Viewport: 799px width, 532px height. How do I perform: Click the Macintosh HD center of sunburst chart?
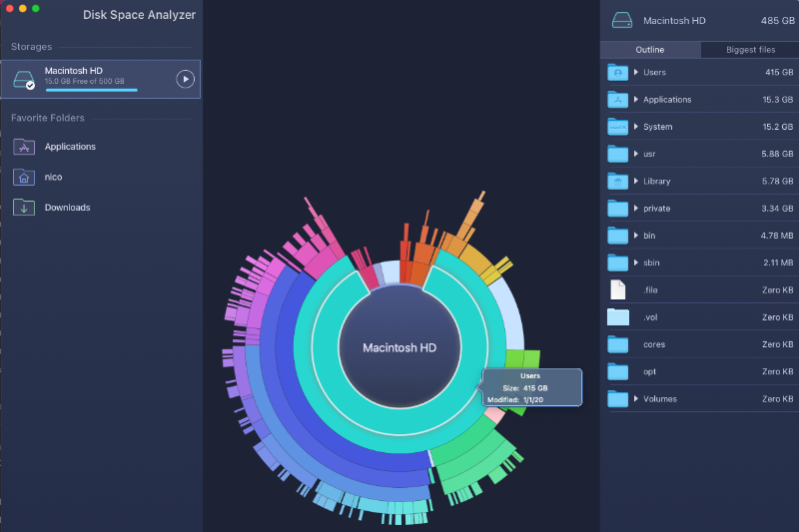(x=399, y=348)
